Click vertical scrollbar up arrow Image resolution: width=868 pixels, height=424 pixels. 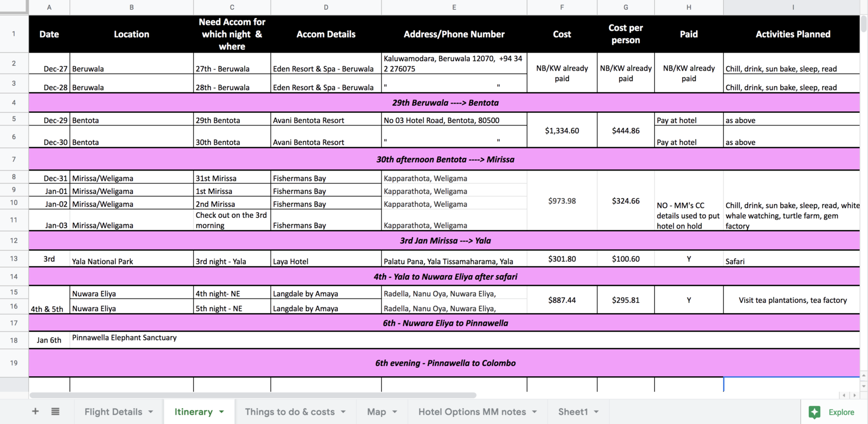click(864, 375)
